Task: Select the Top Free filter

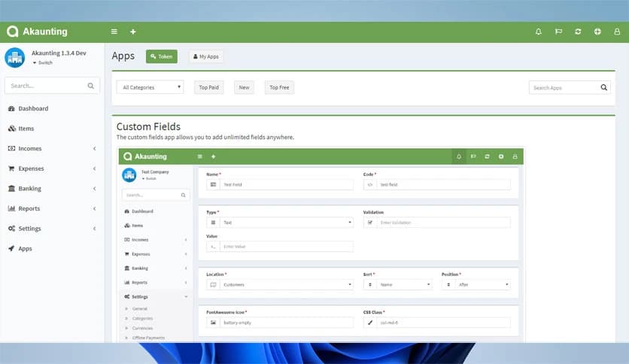Action: click(279, 87)
